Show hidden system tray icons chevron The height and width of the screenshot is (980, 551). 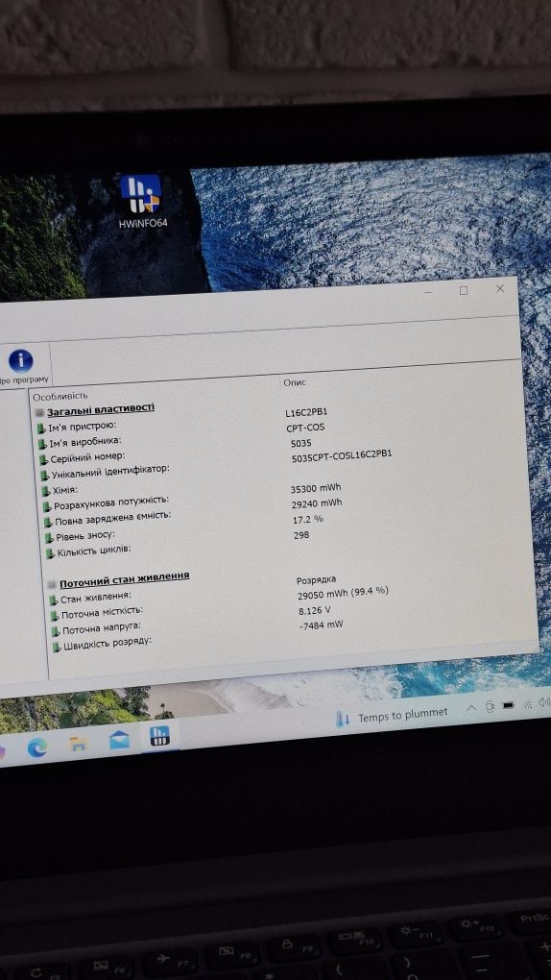[x=471, y=708]
